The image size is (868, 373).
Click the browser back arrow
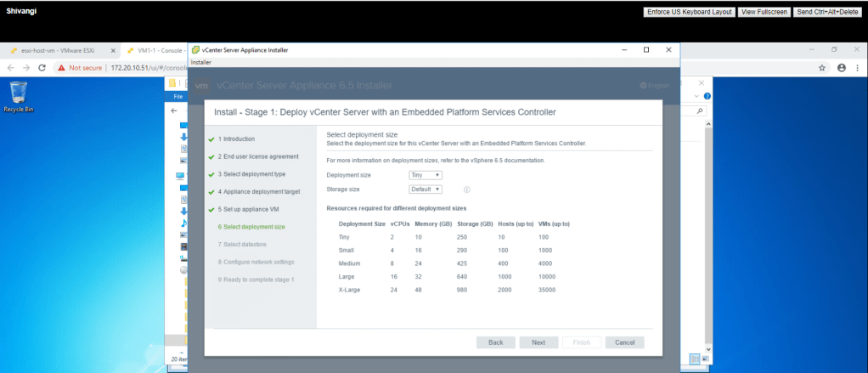(x=11, y=67)
